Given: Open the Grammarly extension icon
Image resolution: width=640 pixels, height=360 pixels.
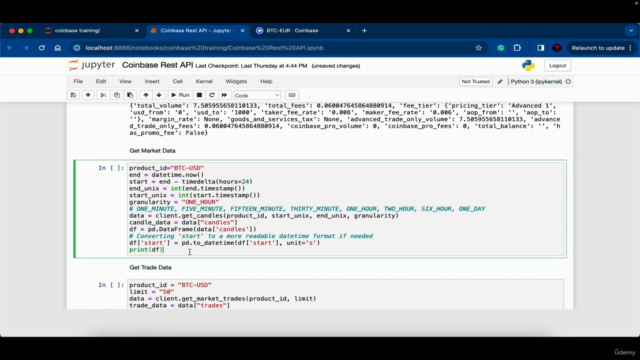Looking at the screenshot, I should tap(501, 48).
